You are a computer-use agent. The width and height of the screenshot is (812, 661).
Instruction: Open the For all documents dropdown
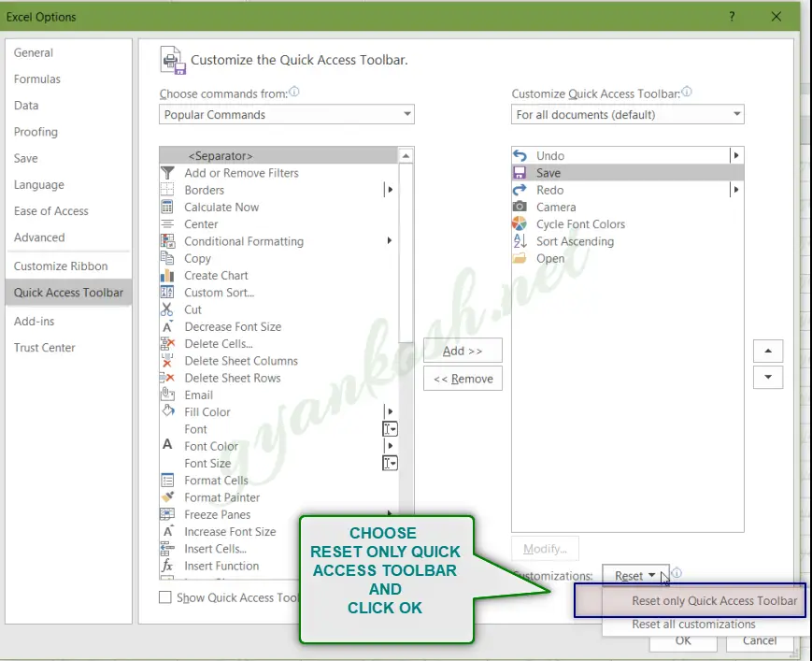(628, 114)
